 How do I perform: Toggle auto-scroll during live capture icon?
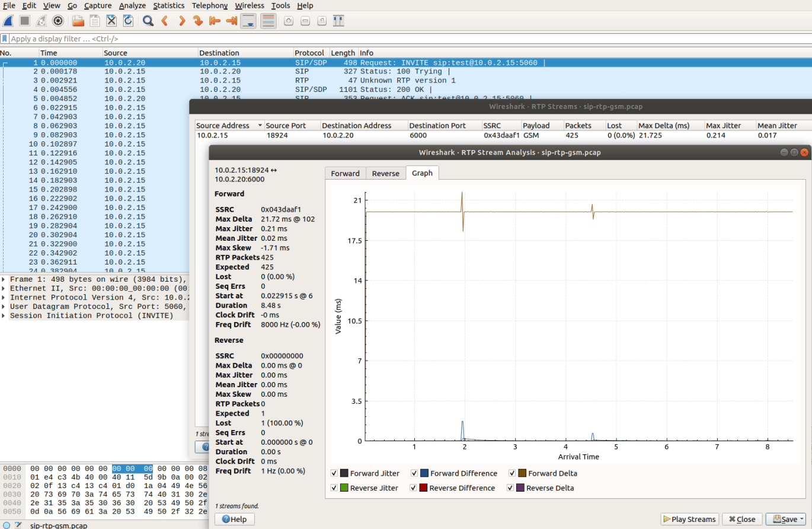point(249,21)
